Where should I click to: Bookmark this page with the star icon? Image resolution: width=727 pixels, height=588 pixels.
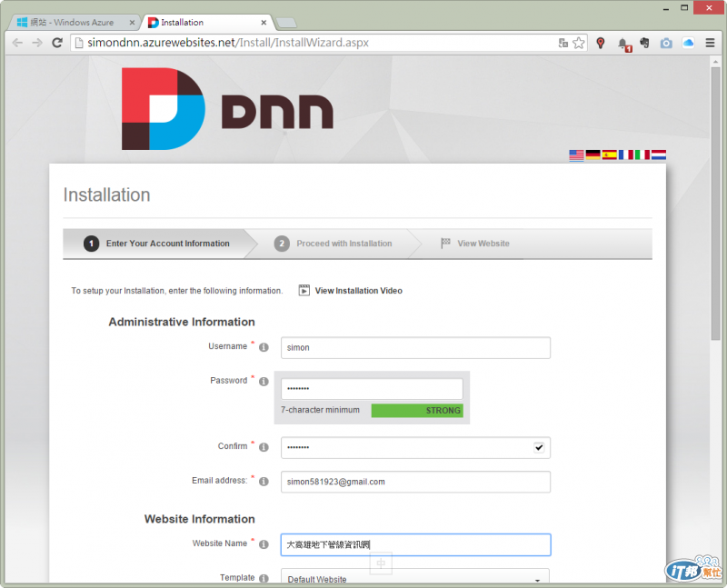(x=579, y=43)
